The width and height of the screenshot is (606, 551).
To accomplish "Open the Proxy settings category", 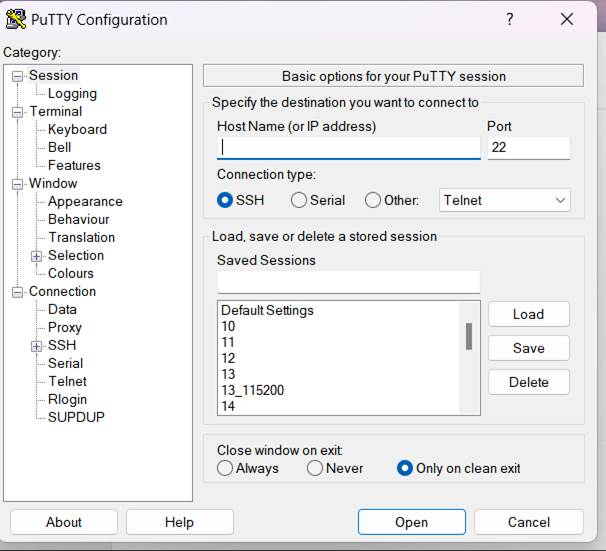I will click(65, 327).
